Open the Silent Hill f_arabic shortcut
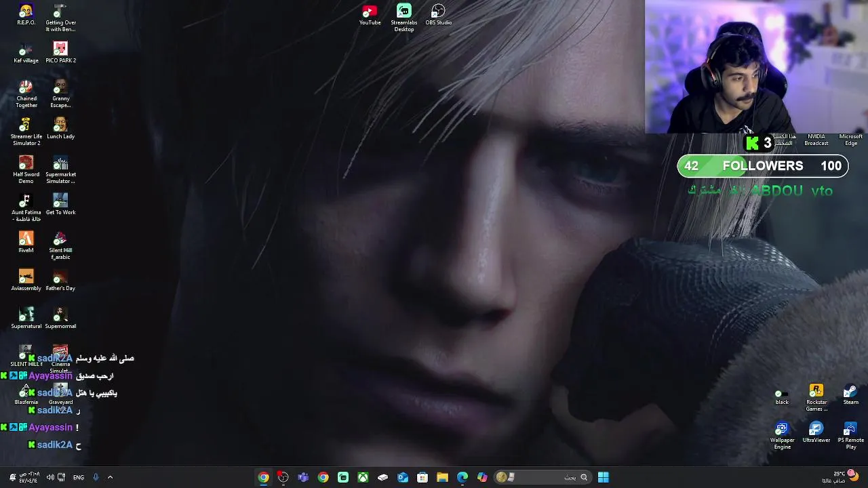Image resolution: width=868 pixels, height=488 pixels. click(60, 246)
